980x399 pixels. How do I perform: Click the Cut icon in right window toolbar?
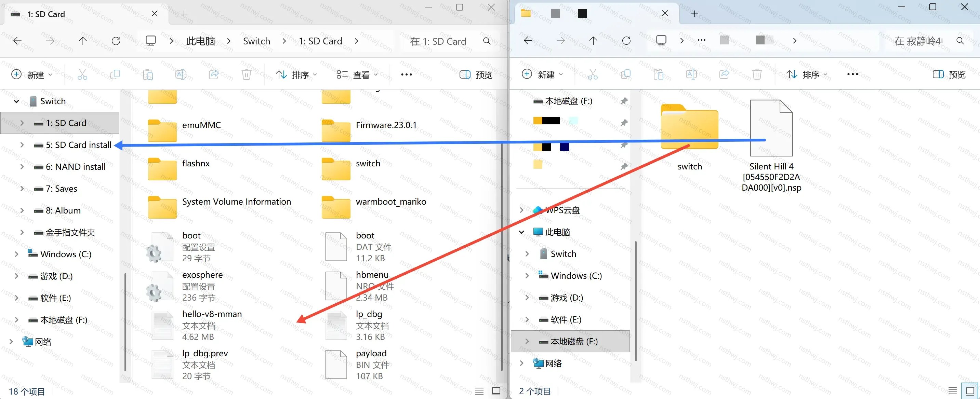point(593,74)
